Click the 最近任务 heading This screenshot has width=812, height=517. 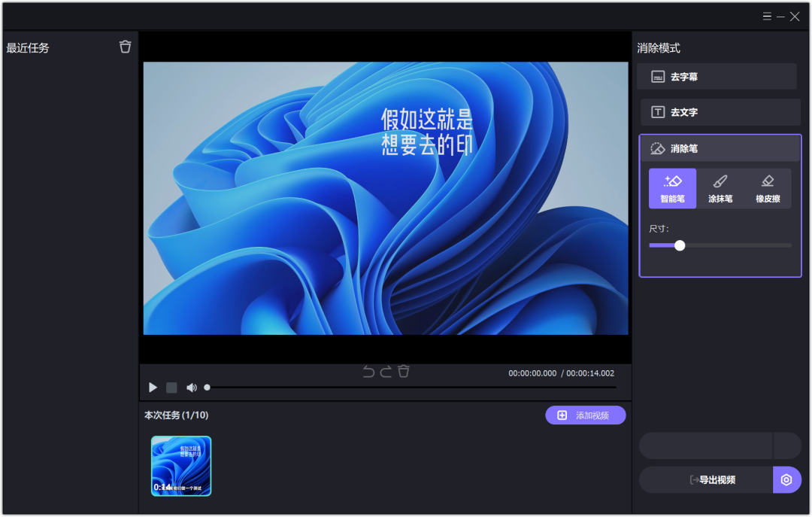pos(28,48)
